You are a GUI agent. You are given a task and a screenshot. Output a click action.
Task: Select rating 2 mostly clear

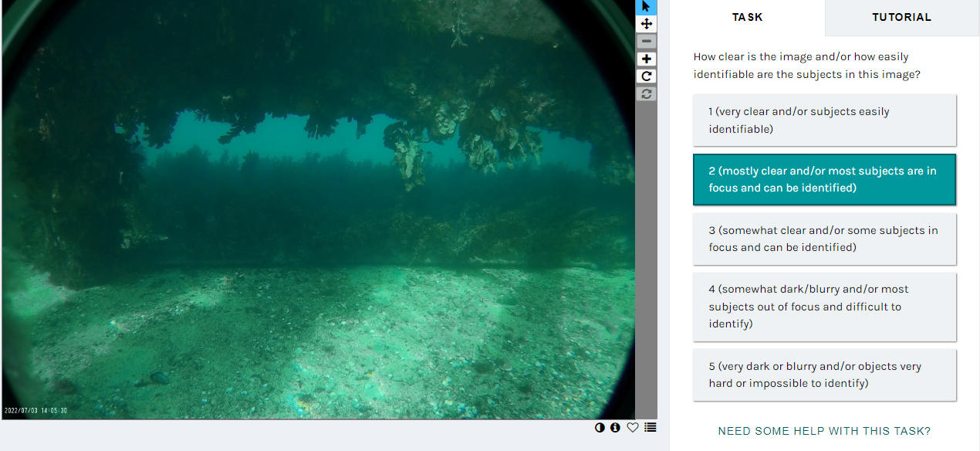824,179
